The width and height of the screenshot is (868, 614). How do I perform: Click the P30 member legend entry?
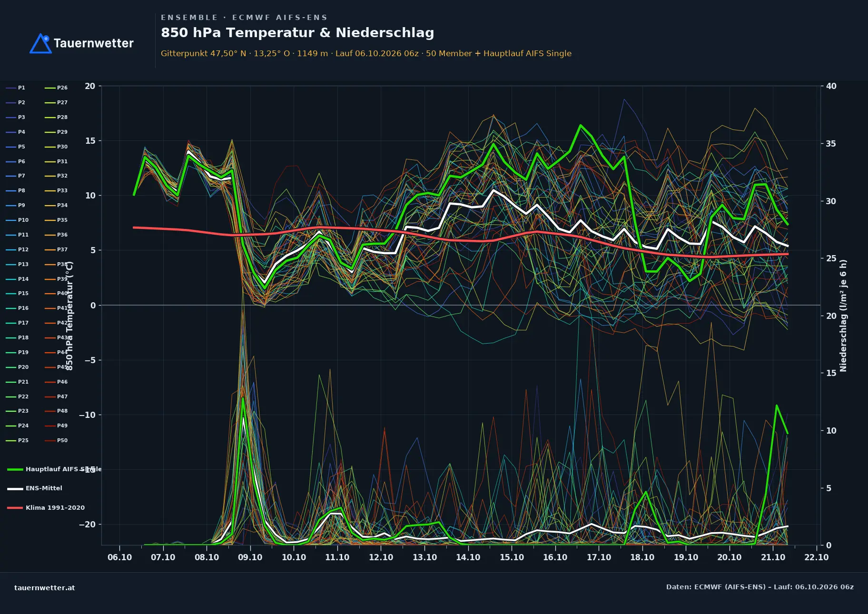tap(56, 147)
